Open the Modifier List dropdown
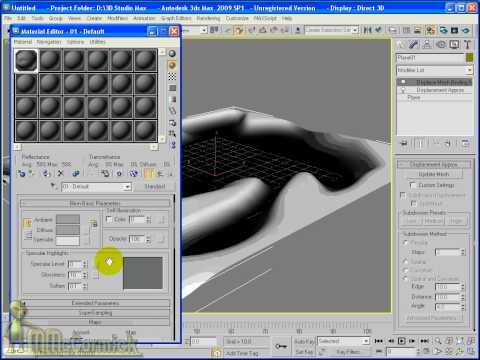 click(435, 70)
